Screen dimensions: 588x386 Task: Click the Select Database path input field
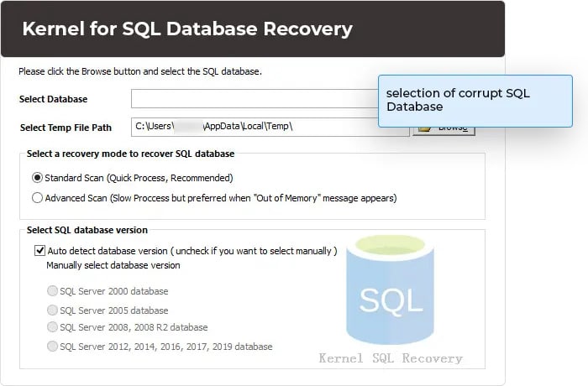click(x=255, y=98)
